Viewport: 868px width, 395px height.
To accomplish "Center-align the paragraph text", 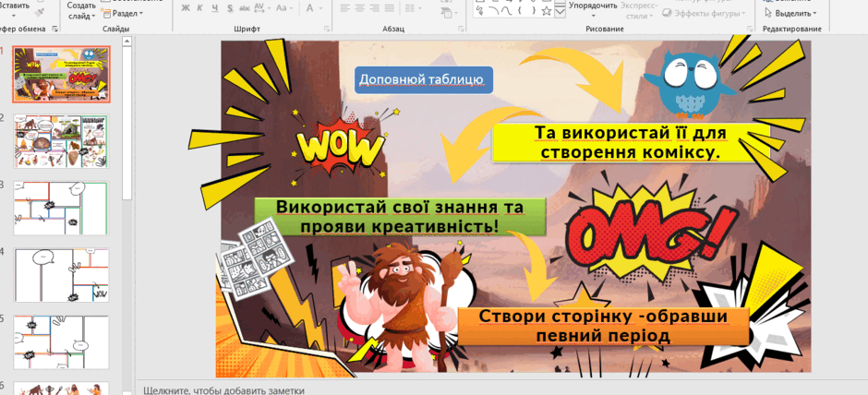I will point(360,7).
